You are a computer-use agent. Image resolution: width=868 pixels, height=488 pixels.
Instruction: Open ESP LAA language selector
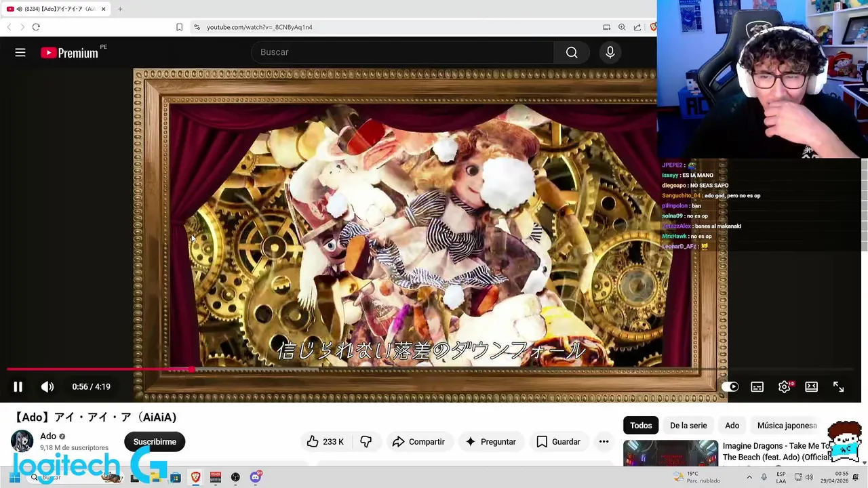point(781,478)
